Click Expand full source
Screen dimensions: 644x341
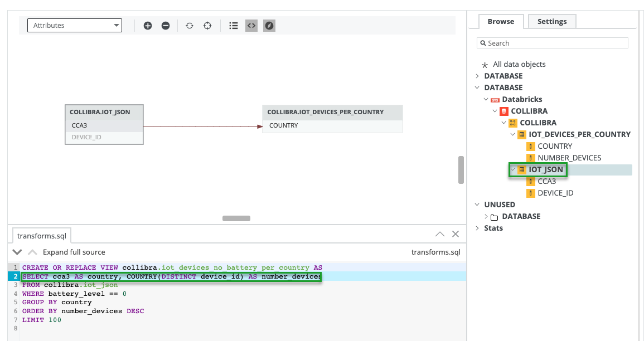click(74, 252)
